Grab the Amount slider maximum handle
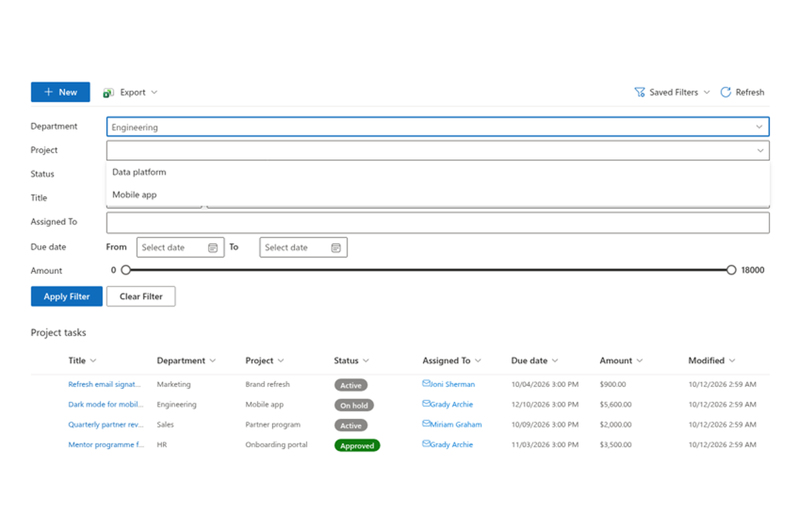 (731, 270)
